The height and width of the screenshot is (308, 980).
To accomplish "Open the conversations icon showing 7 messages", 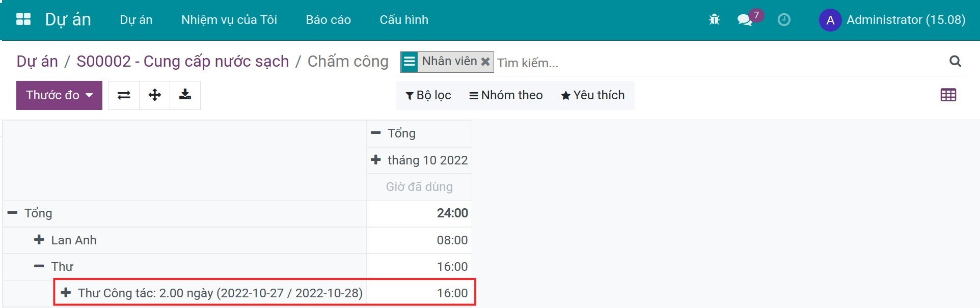I will point(745,20).
